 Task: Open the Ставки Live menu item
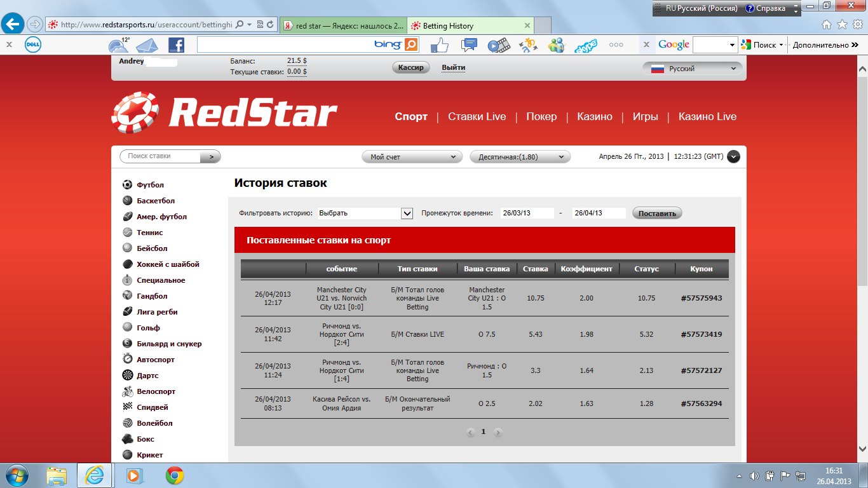point(477,117)
